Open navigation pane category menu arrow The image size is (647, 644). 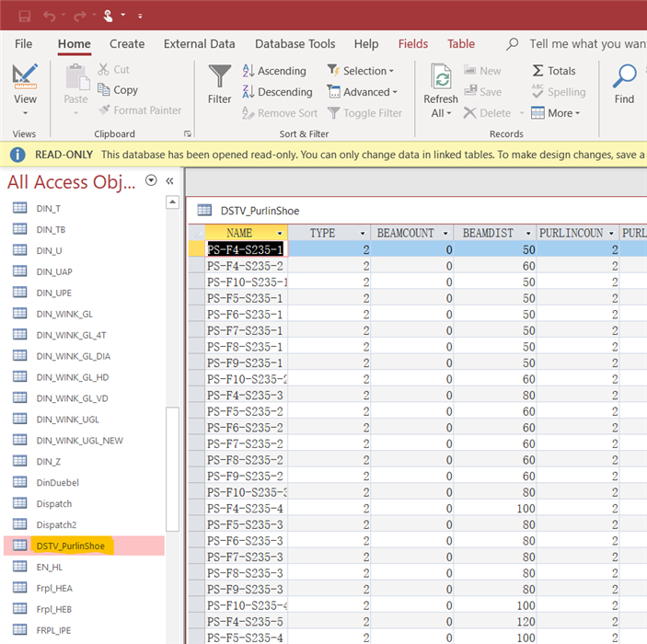click(x=151, y=180)
